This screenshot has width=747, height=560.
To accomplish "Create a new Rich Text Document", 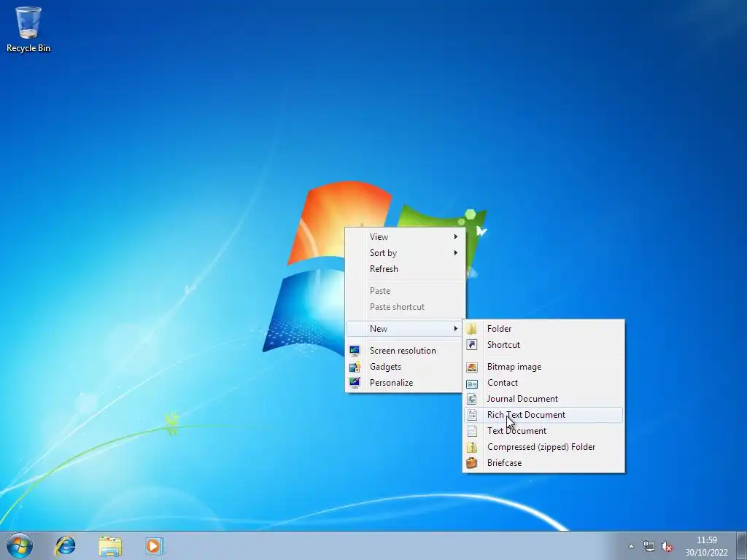I will [x=543, y=415].
